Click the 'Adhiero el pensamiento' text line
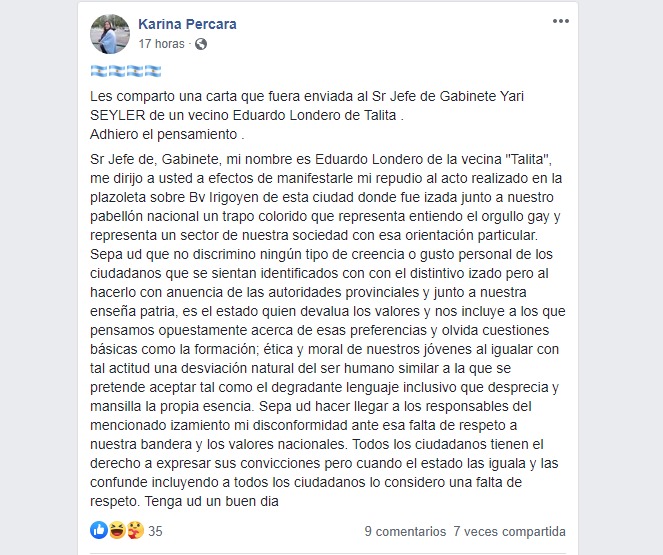 point(167,134)
